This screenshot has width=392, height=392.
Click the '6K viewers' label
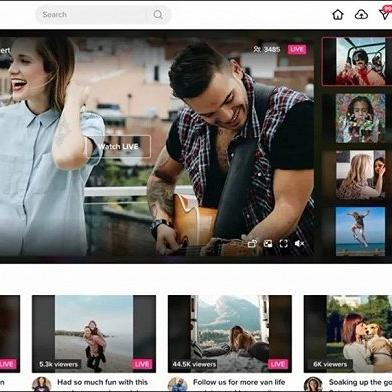point(330,364)
